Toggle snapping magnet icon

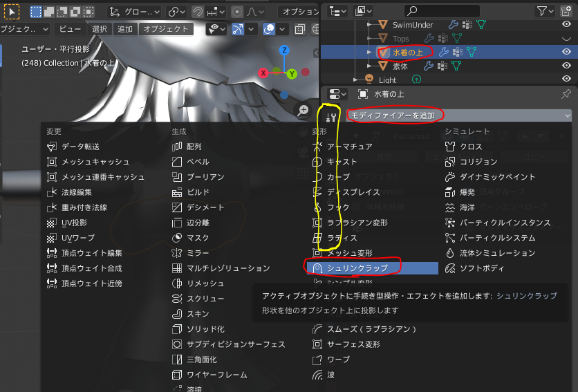pos(198,12)
